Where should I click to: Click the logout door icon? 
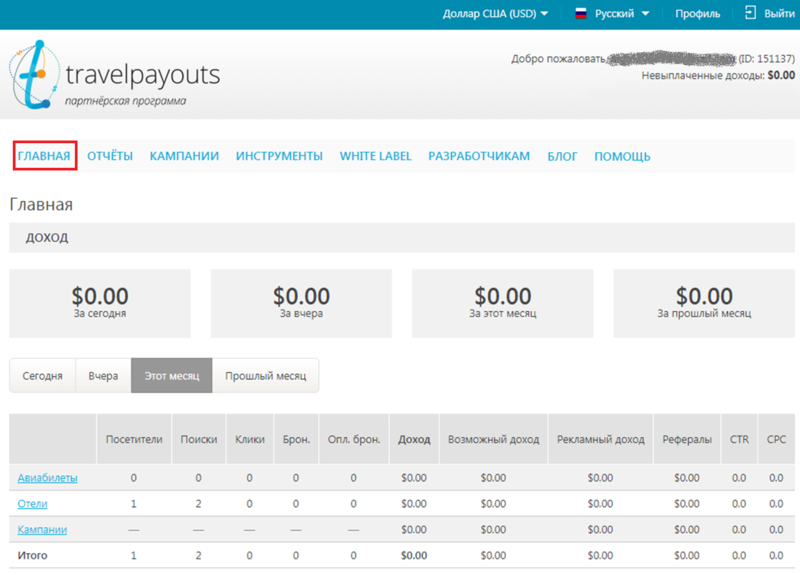pyautogui.click(x=750, y=14)
